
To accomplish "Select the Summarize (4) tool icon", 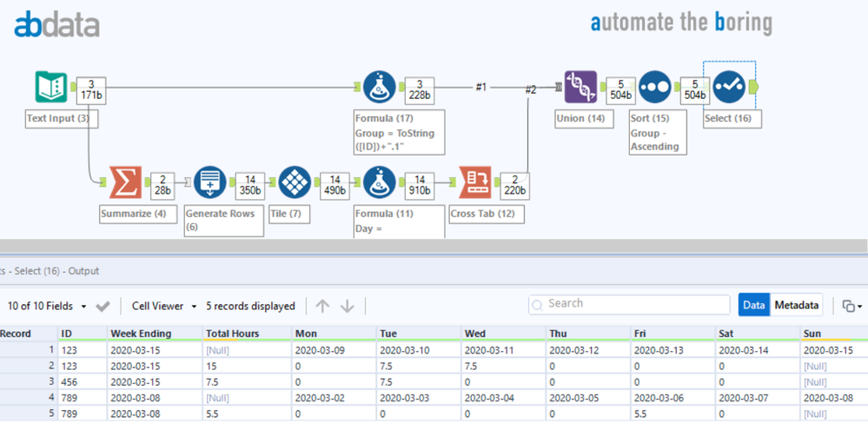I will coord(125,182).
